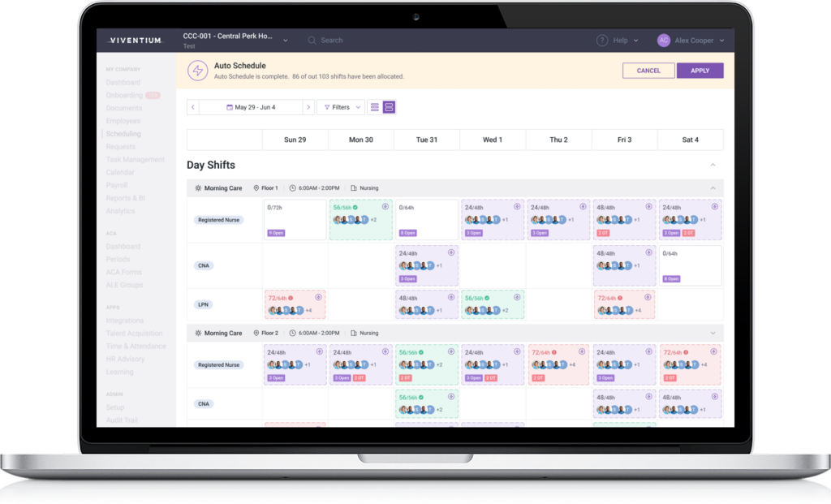This screenshot has height=504, width=831.
Task: Open the Filters dropdown
Action: [x=341, y=106]
